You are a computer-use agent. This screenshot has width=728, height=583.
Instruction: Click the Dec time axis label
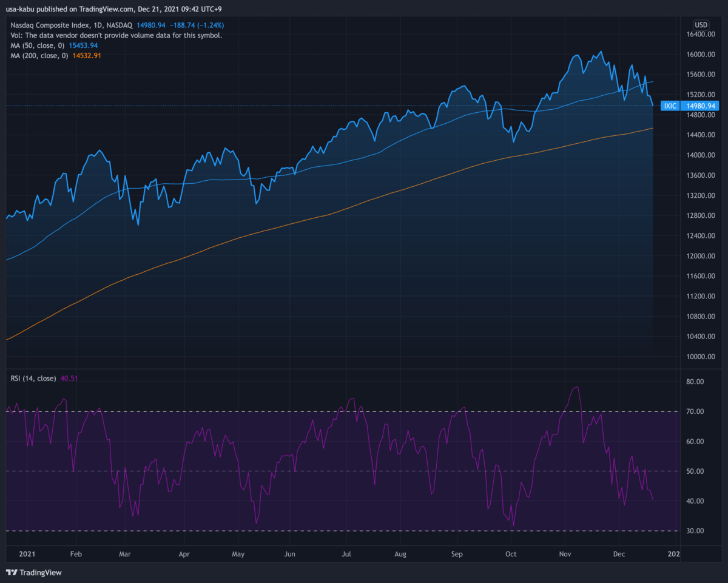(619, 554)
